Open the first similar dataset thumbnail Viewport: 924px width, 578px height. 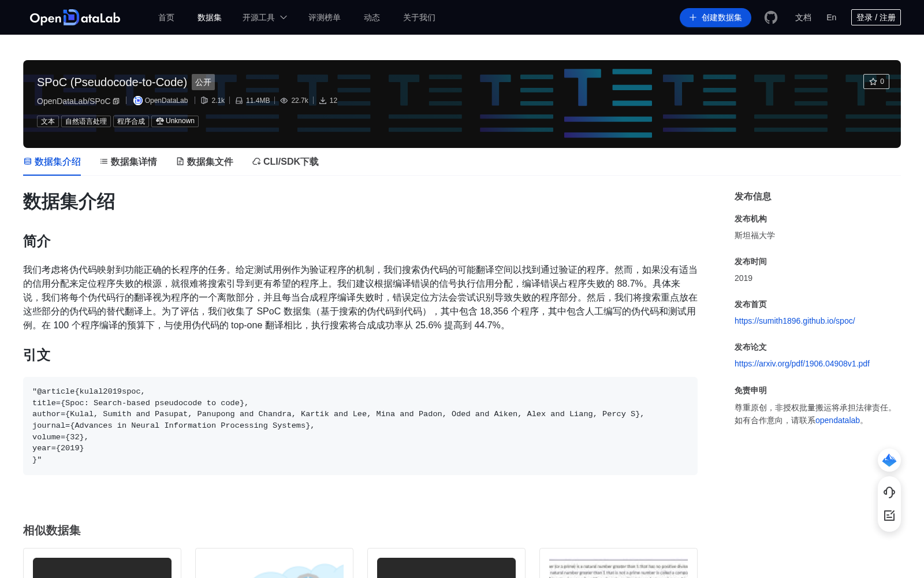(102, 568)
